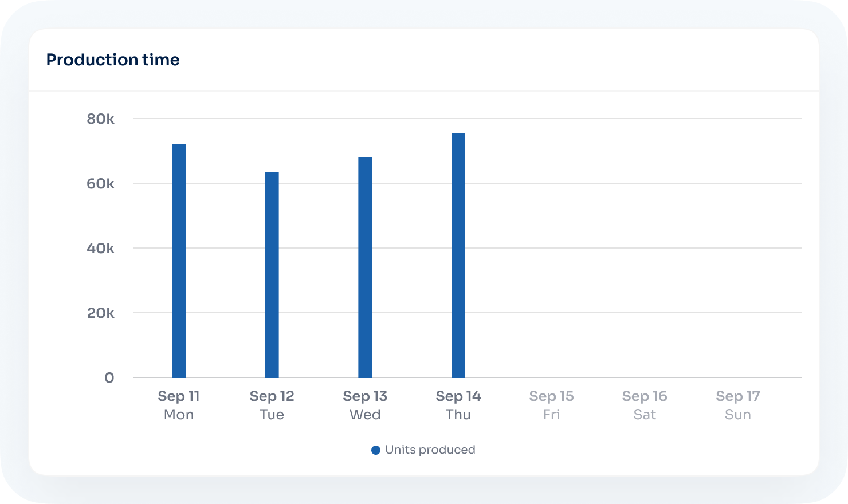The image size is (848, 504).
Task: Click the tallest bar for Sep 14
Action: tap(458, 255)
